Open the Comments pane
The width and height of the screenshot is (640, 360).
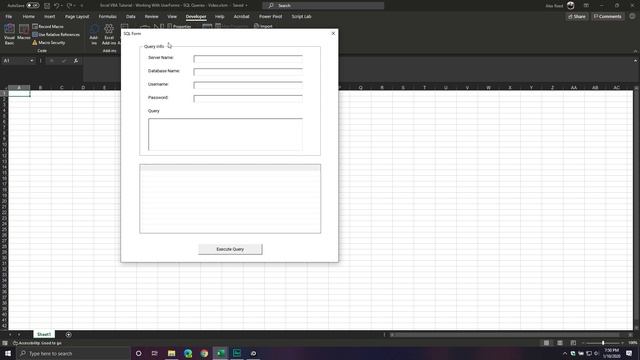click(607, 17)
